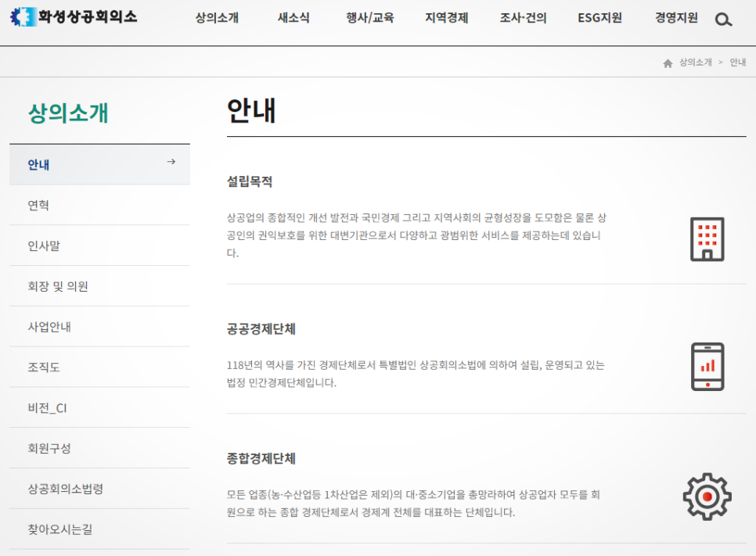Click the 상의소개 breadcrumb link
The width and height of the screenshot is (756, 556).
pos(695,63)
